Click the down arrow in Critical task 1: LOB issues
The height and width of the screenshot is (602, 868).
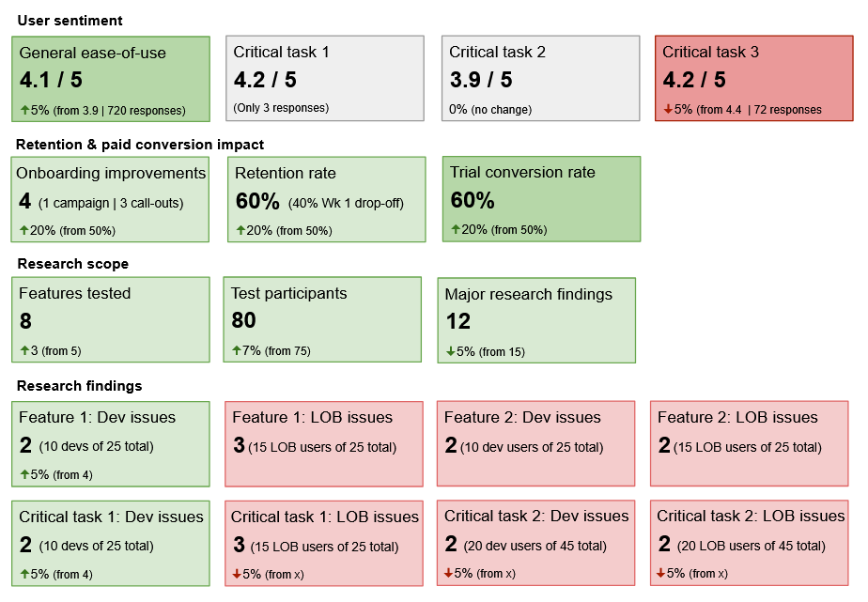tap(236, 573)
